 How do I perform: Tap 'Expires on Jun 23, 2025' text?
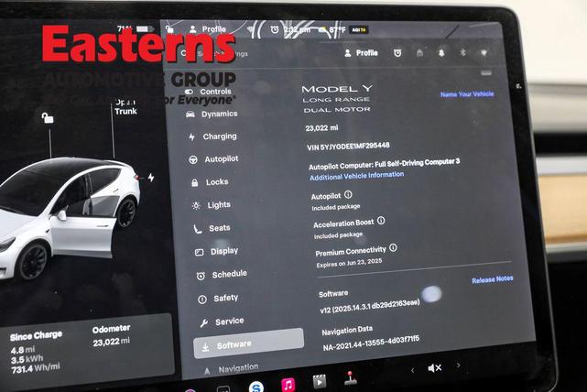[349, 263]
